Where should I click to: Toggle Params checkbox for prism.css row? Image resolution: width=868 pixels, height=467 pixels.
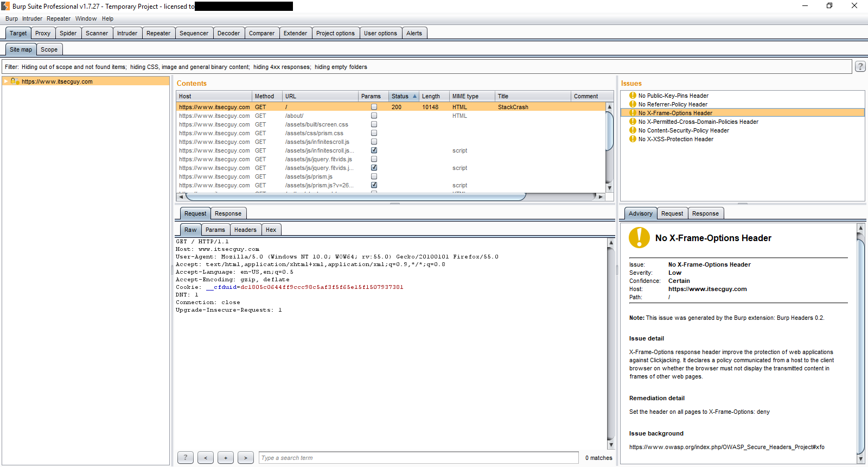pyautogui.click(x=374, y=133)
